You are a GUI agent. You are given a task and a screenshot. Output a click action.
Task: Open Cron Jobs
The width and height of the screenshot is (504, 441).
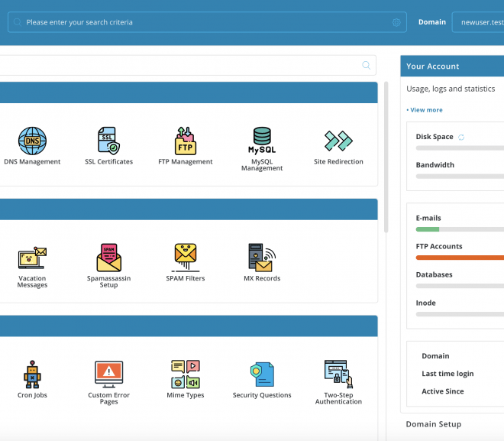32,379
